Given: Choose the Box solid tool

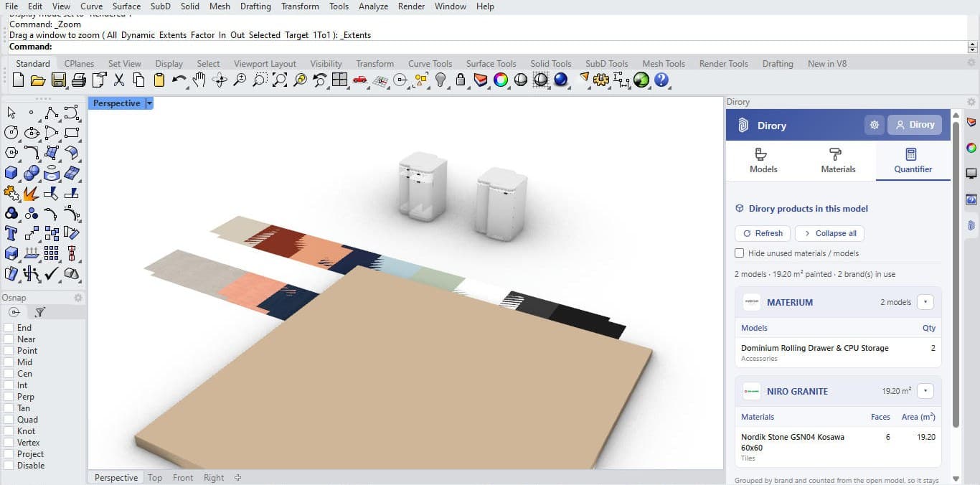Looking at the screenshot, I should pyautogui.click(x=11, y=173).
